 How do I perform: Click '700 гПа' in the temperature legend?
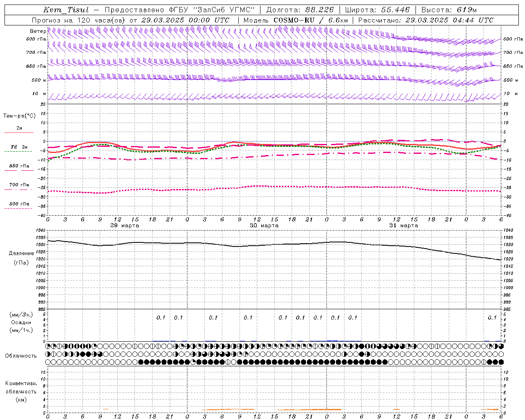[19, 185]
